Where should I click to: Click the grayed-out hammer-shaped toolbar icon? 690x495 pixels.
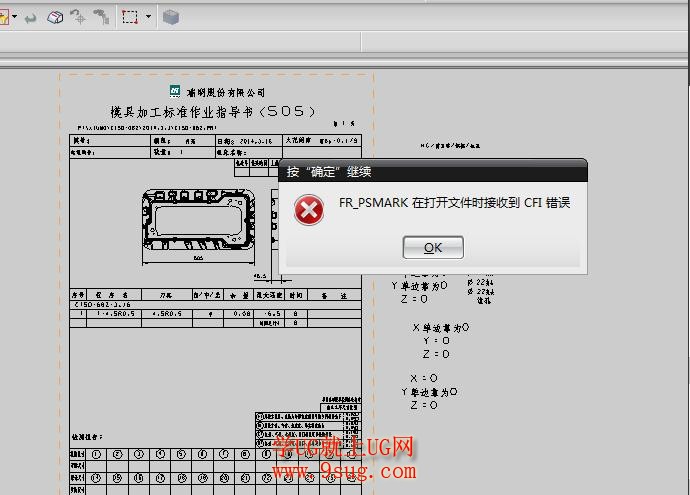pos(101,17)
